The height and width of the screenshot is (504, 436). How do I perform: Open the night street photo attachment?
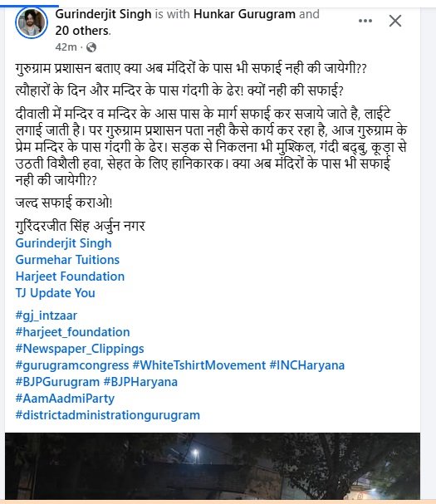point(213,466)
